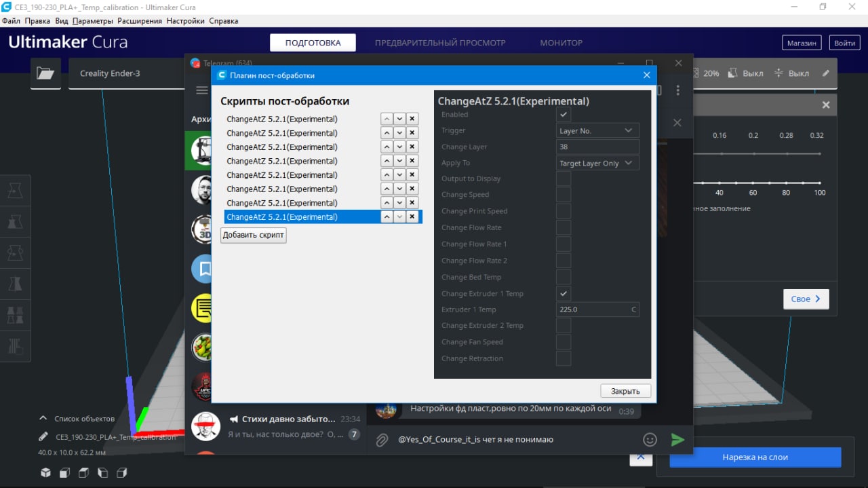Switch to top view cube icon
The height and width of the screenshot is (488, 868).
coord(83,472)
